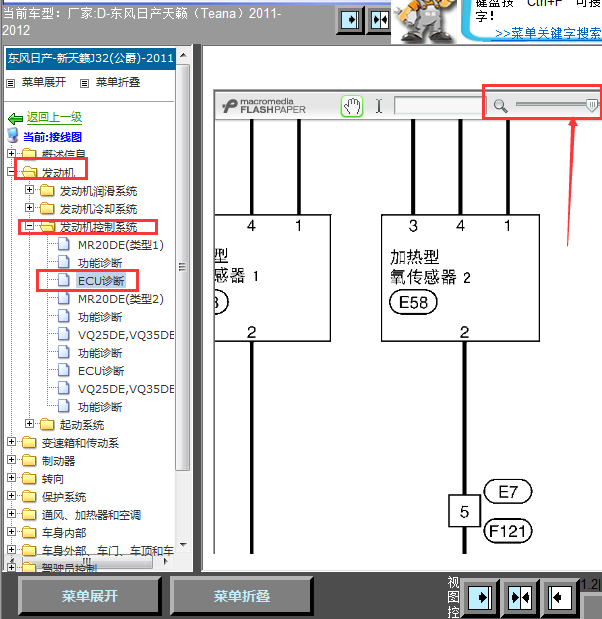The height and width of the screenshot is (619, 602).
Task: Click the macromedia FlashPaper logo
Action: (264, 106)
